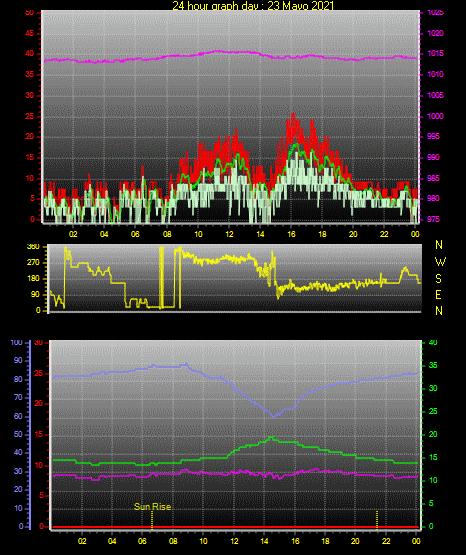Click the sunset dotted marker near 22

[377, 520]
